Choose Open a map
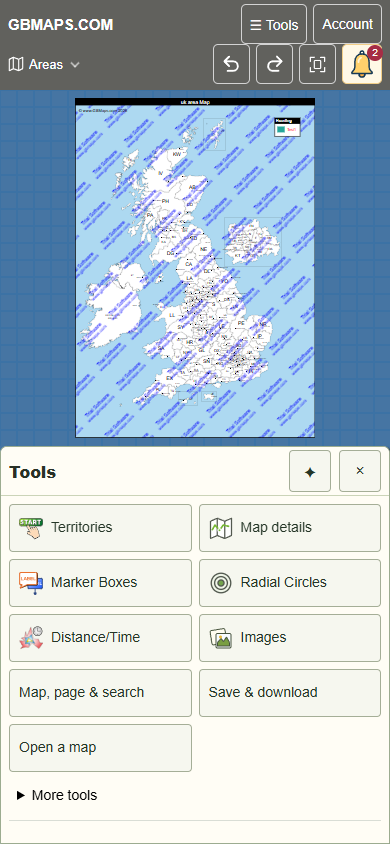 (x=100, y=748)
